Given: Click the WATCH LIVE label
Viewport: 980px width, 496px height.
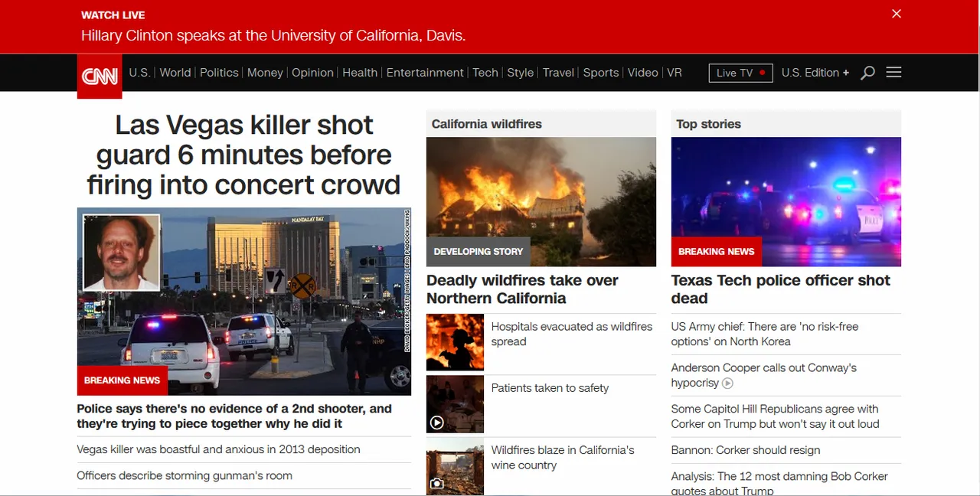Looking at the screenshot, I should [x=113, y=15].
